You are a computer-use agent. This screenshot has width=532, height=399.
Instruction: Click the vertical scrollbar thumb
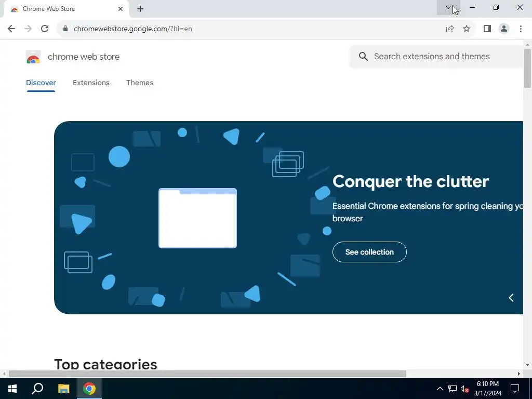pos(527,68)
